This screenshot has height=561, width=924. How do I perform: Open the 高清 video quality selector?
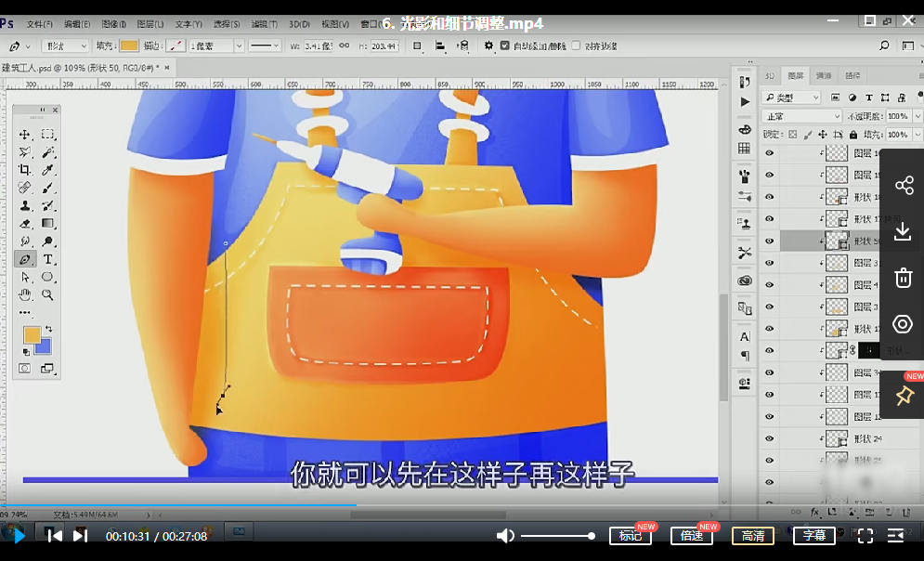coord(752,536)
